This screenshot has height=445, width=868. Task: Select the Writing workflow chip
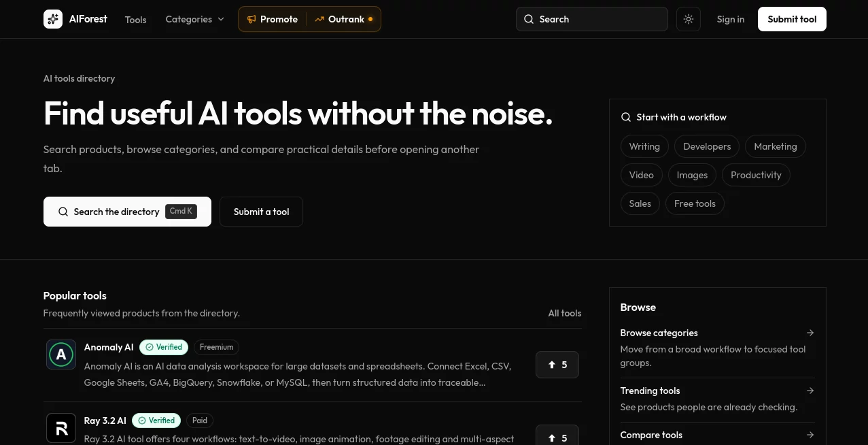pos(644,146)
